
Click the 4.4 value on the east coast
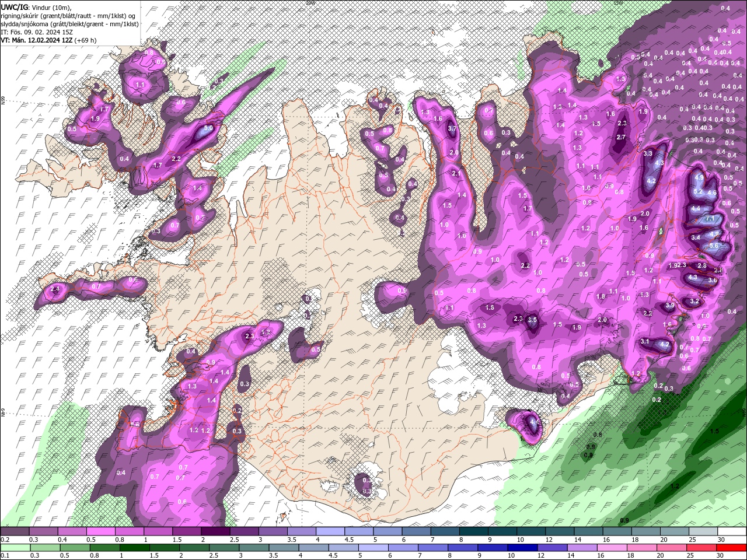[x=695, y=208]
